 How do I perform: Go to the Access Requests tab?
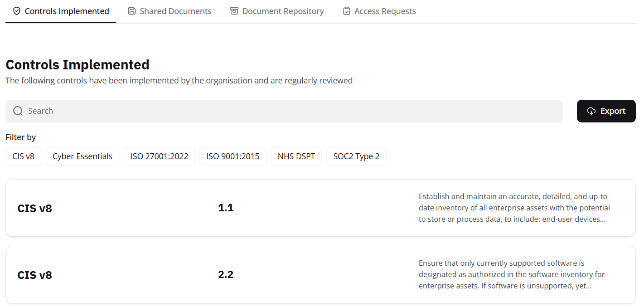(x=385, y=11)
